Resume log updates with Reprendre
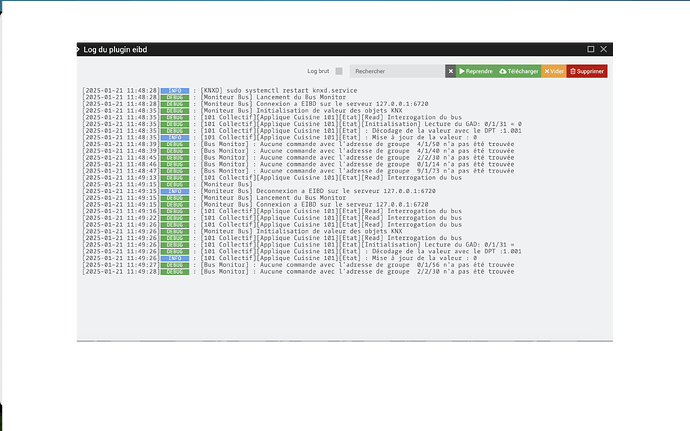 point(476,71)
